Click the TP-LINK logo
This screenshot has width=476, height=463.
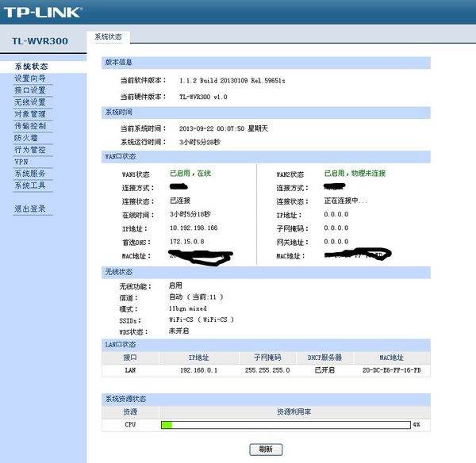[x=43, y=13]
